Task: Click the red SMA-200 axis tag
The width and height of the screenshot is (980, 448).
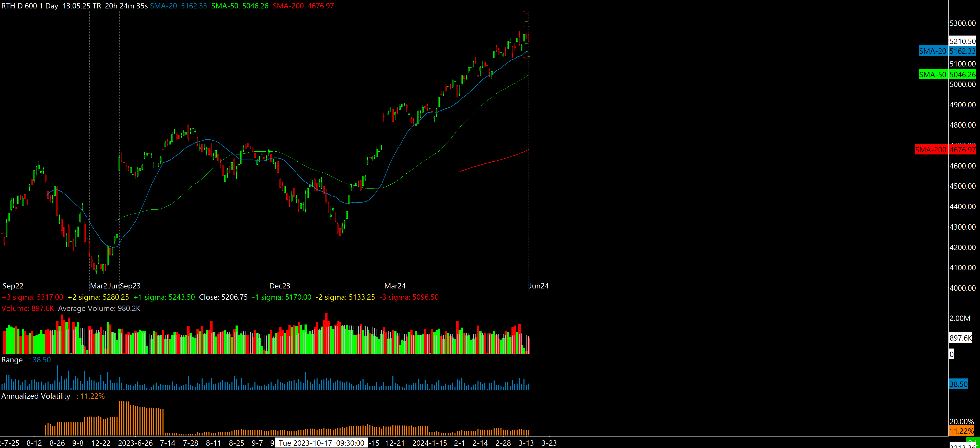Action: pos(930,150)
